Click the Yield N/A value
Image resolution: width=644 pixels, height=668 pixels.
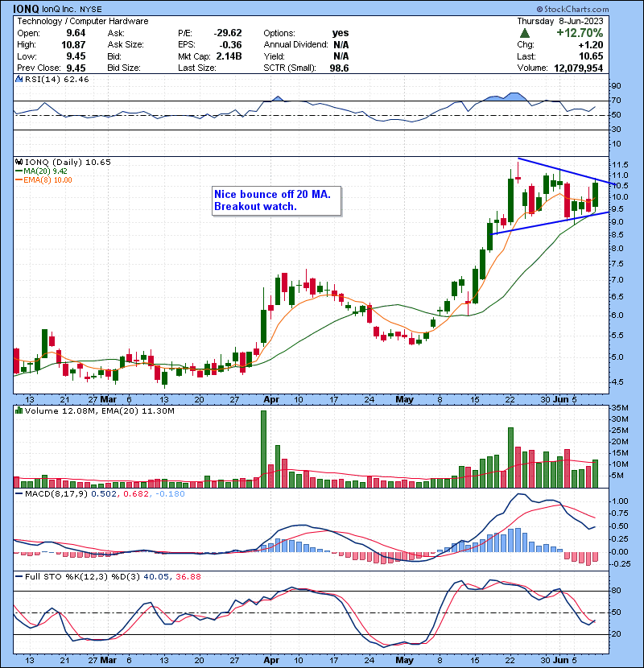point(341,56)
